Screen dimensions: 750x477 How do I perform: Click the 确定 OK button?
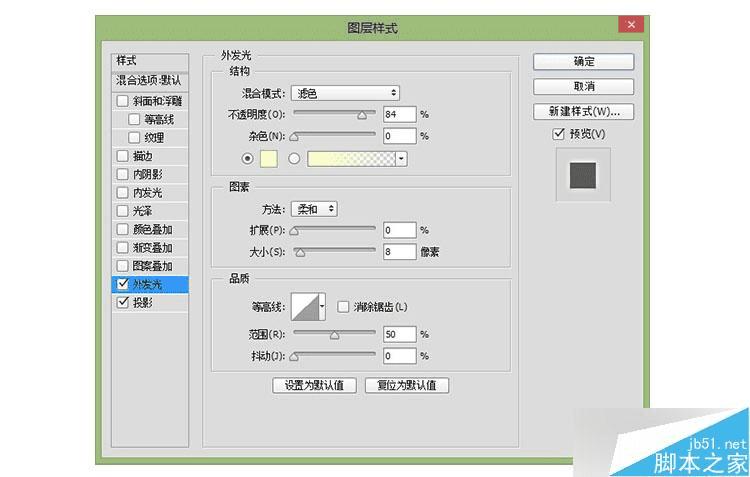tap(584, 61)
